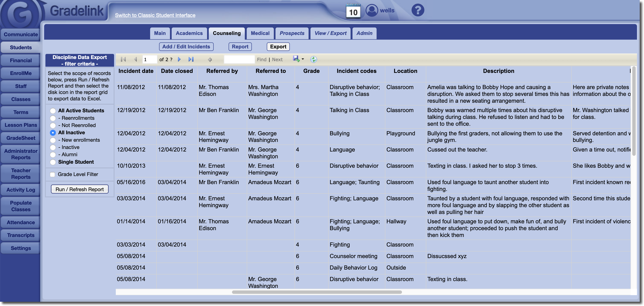Image resolution: width=644 pixels, height=306 pixels.
Task: Go to next report page arrow
Action: [x=179, y=59]
